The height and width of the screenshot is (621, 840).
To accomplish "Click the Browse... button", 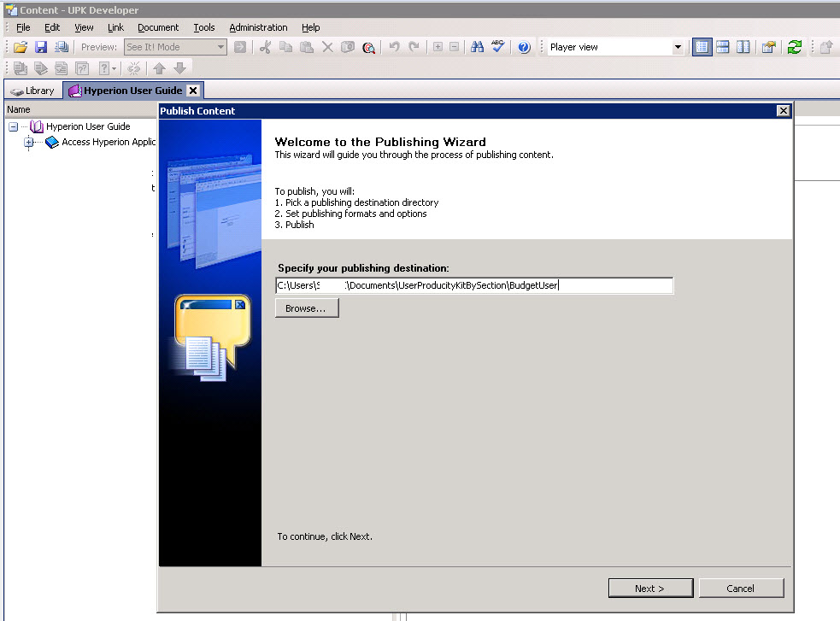I will coord(307,308).
